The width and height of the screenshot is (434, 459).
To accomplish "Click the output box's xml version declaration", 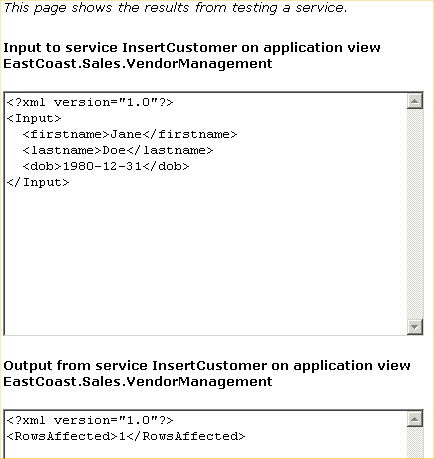I will click(x=90, y=420).
